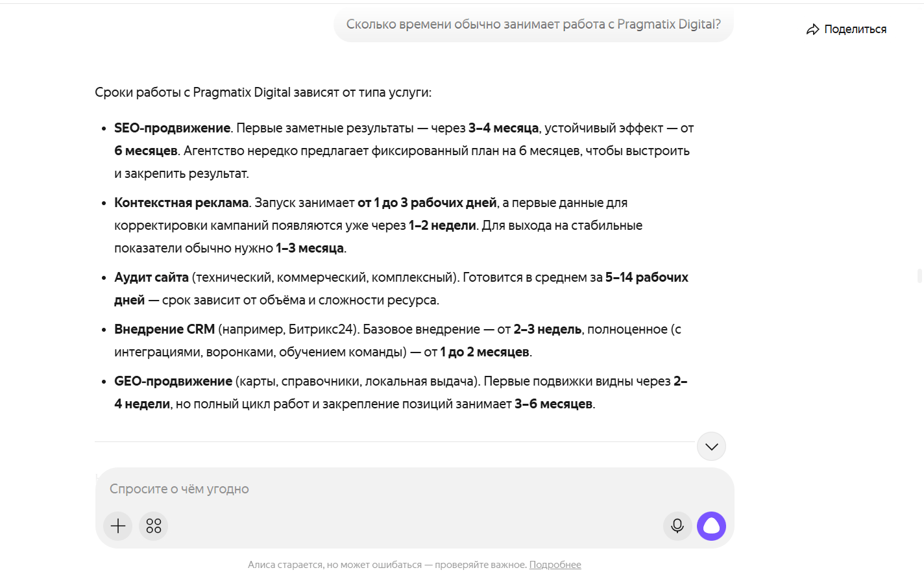
Task: Click the bold 'GEO-продвижение' heading
Action: pyautogui.click(x=173, y=381)
